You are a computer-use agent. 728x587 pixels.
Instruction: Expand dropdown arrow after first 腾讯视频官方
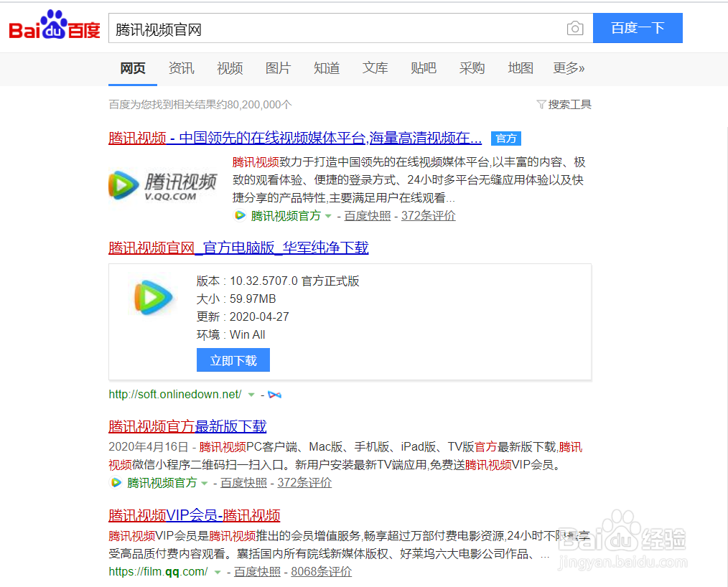click(328, 216)
